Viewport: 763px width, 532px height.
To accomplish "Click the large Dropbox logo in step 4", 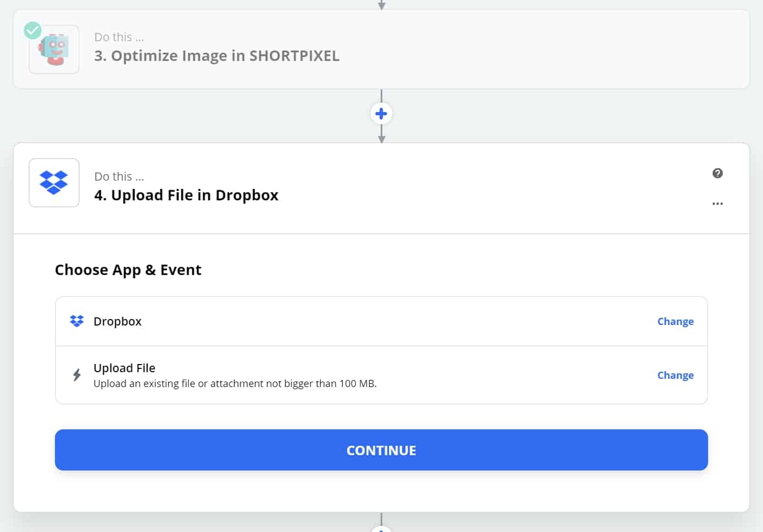I will point(54,183).
